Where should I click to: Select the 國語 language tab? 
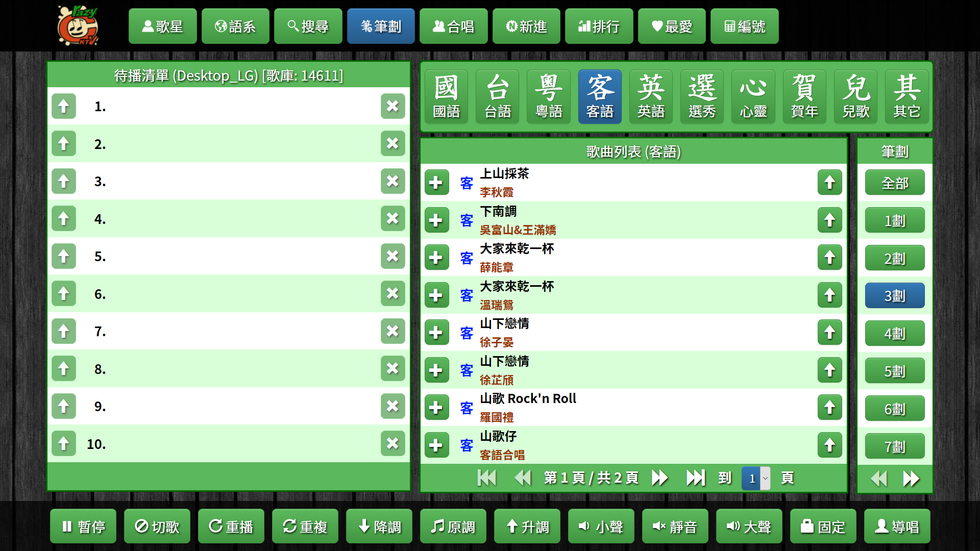[447, 97]
